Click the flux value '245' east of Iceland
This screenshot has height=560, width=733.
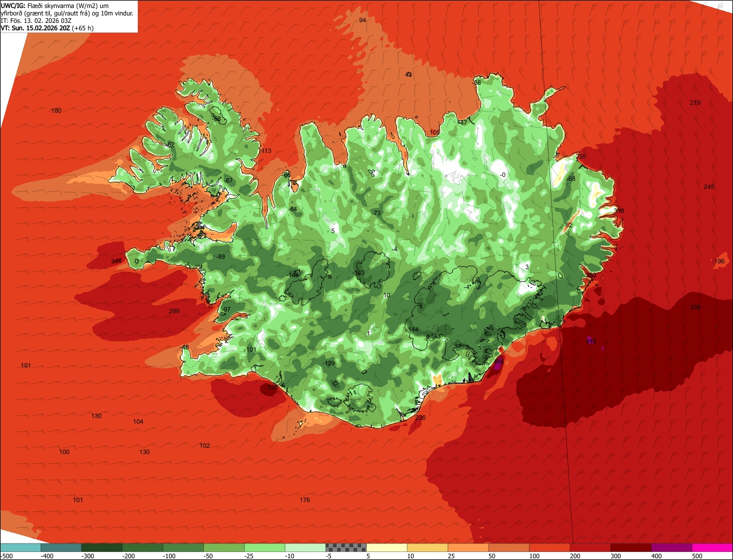[x=709, y=187]
